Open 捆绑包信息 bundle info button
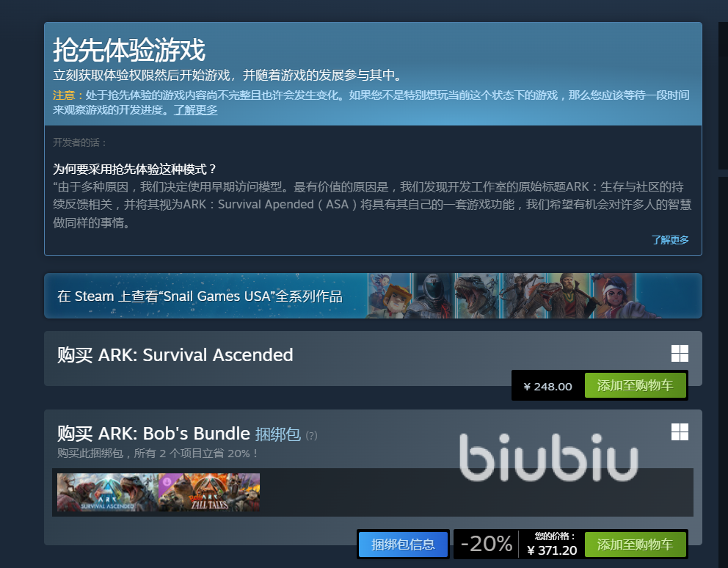 pyautogui.click(x=403, y=545)
